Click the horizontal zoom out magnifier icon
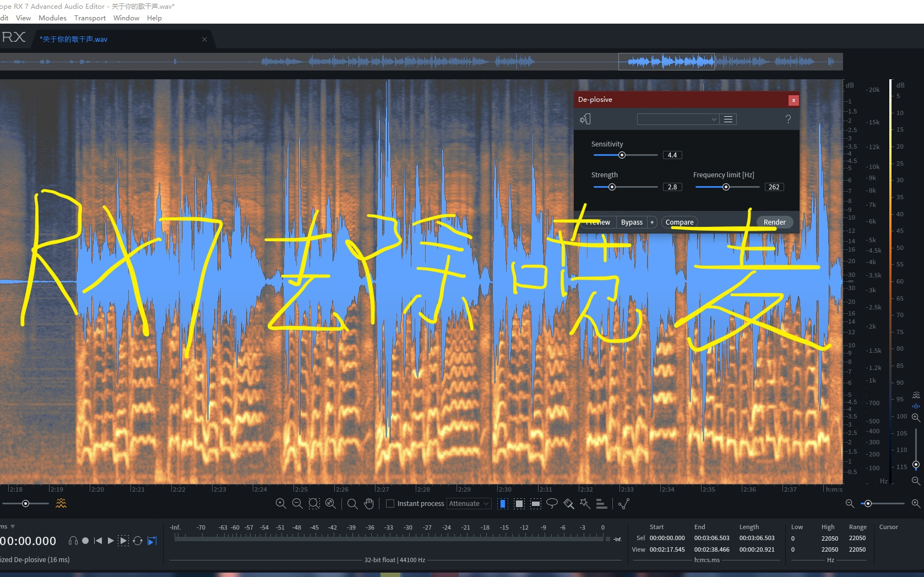The image size is (924, 577). pos(297,503)
